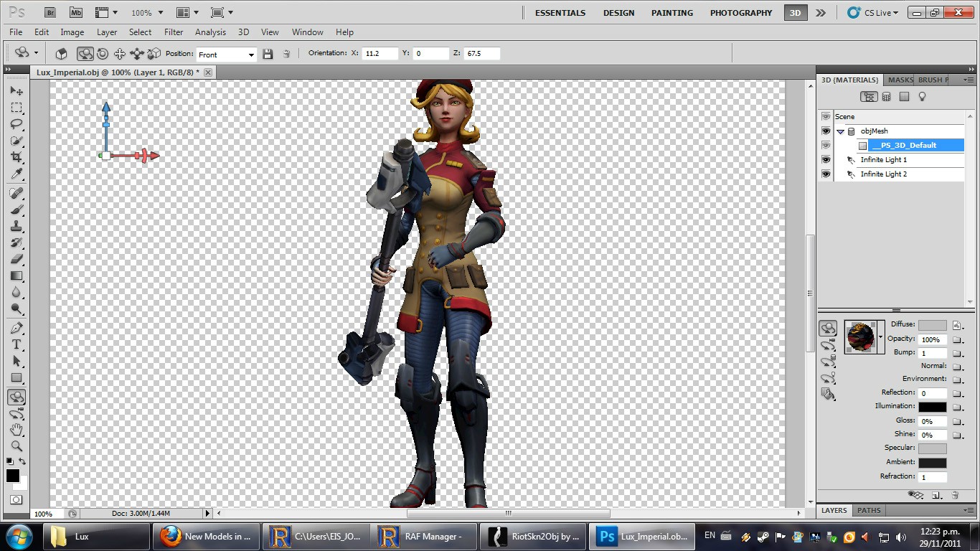Select the Spot Healing Brush tool
The width and height of the screenshot is (980, 551).
tap(17, 193)
